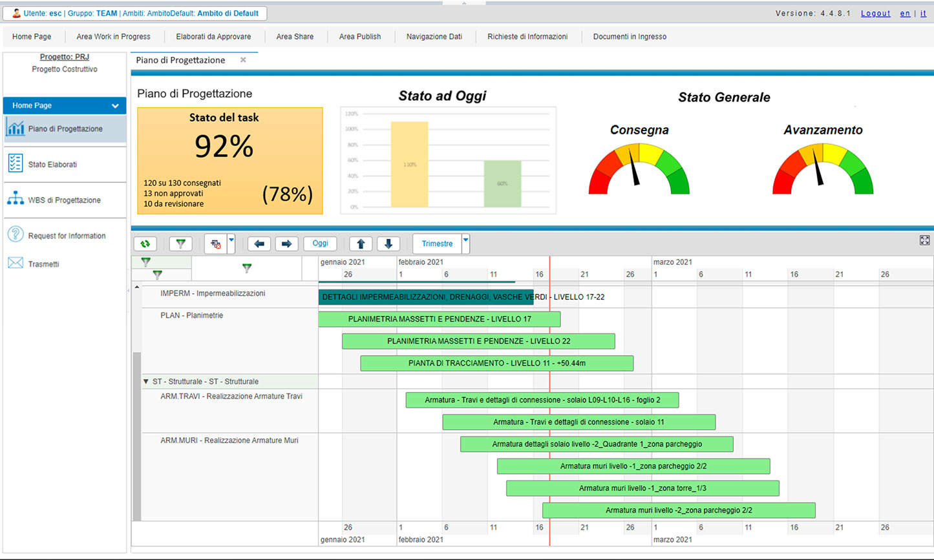
Task: Click the Logout link
Action: click(876, 14)
